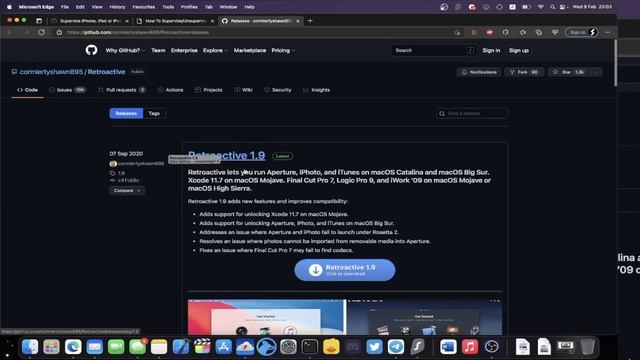Open the Favourites menu in the menu bar
The height and width of the screenshot is (360, 640).
144,7
